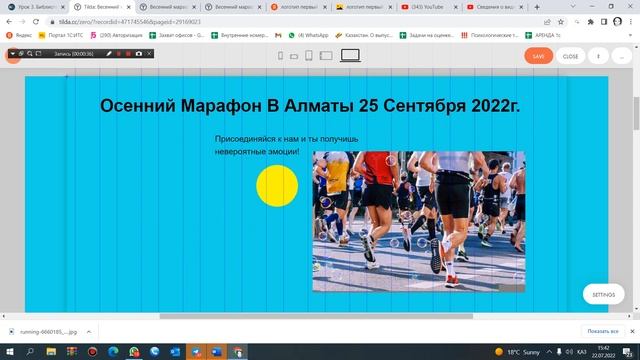Open the Windows Start menu
The height and width of the screenshot is (360, 640).
(9, 351)
